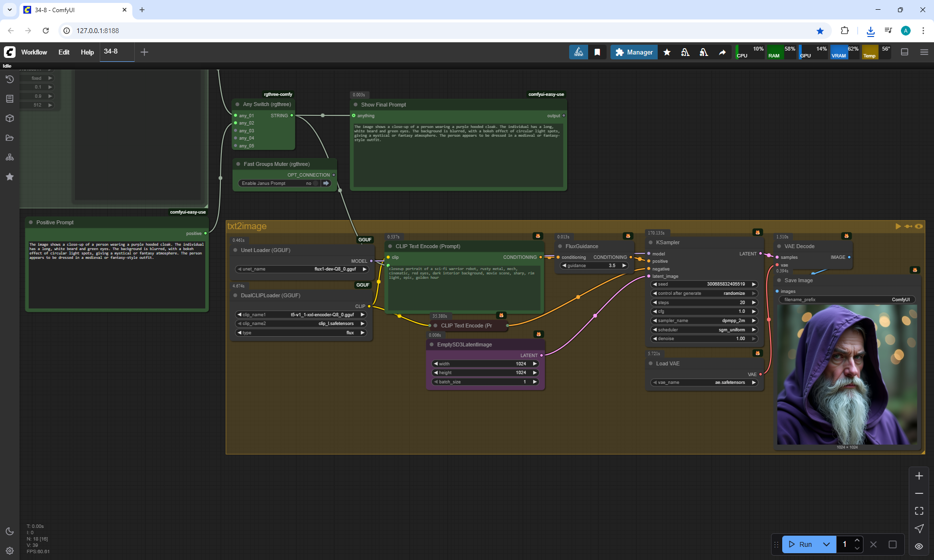This screenshot has height=560, width=934.
Task: Click the share arrow toolbar icon
Action: click(x=722, y=52)
